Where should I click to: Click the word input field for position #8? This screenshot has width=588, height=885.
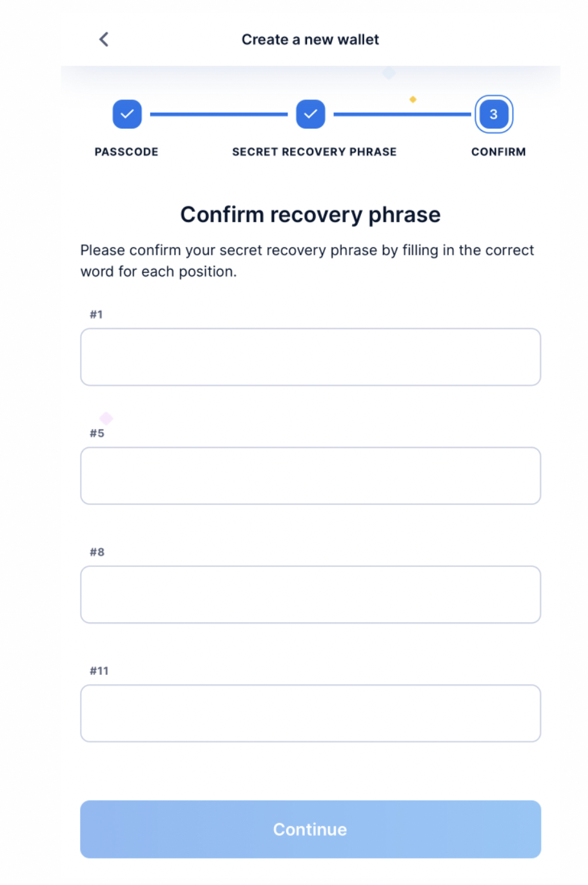(310, 594)
